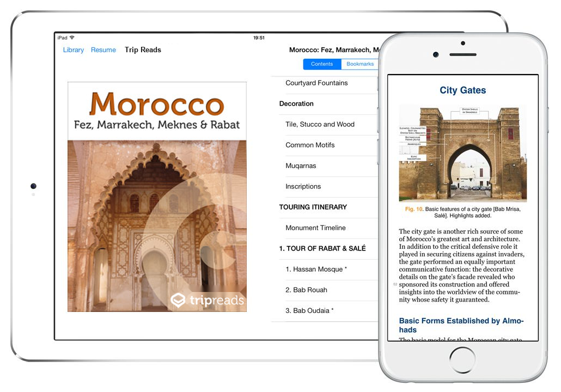Tap Basic Forms Established by Almohads heading

point(461,325)
